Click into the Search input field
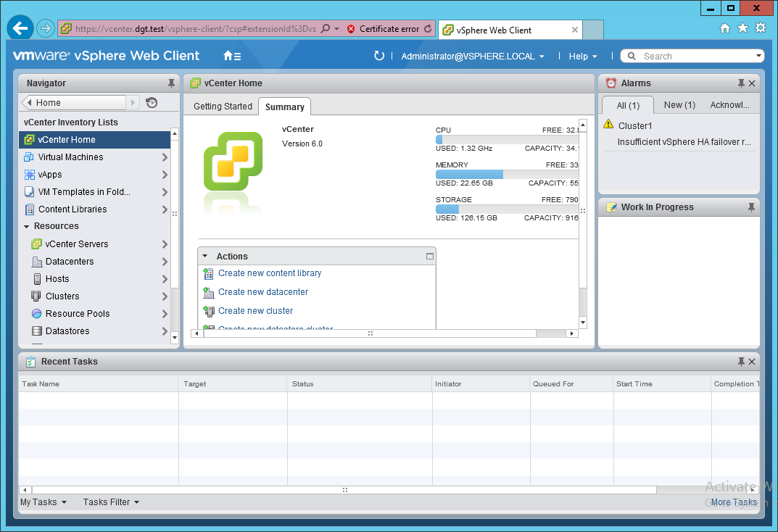 (697, 56)
